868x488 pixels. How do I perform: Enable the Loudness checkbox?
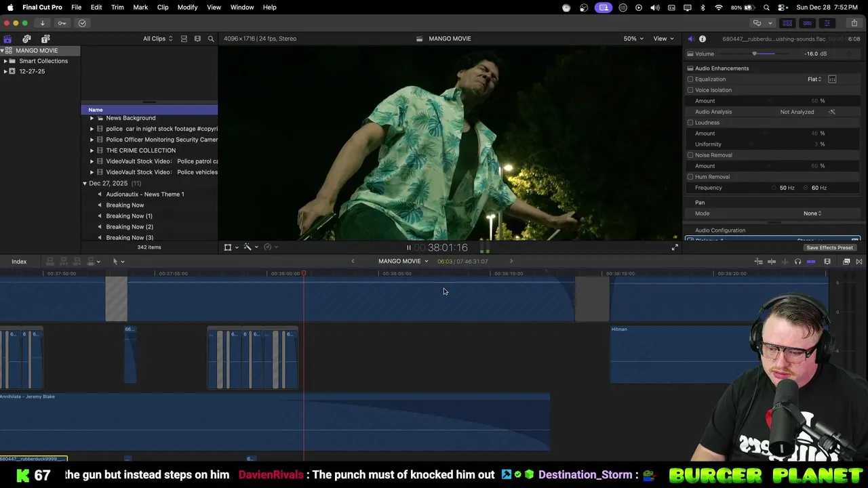(x=690, y=123)
